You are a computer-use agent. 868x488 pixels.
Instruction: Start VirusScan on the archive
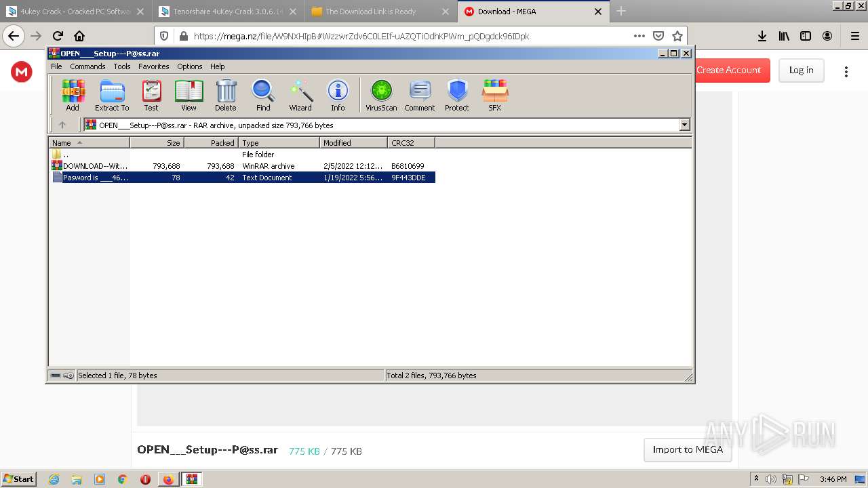pyautogui.click(x=381, y=95)
